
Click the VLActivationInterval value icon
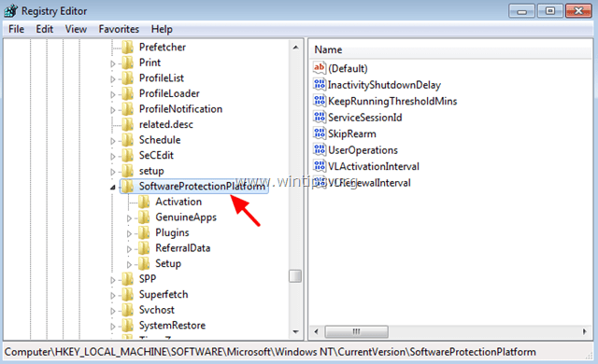tap(320, 166)
